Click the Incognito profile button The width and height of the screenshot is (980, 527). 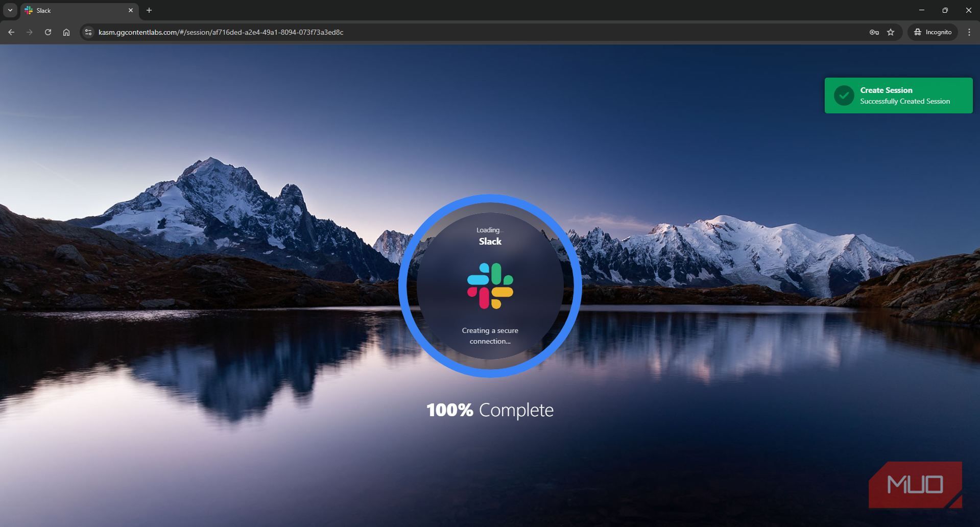933,32
